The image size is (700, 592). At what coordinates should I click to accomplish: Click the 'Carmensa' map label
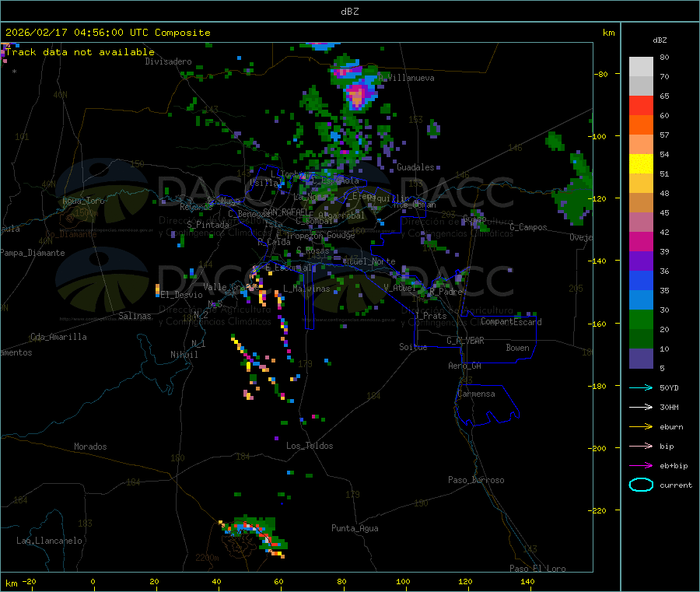476,394
